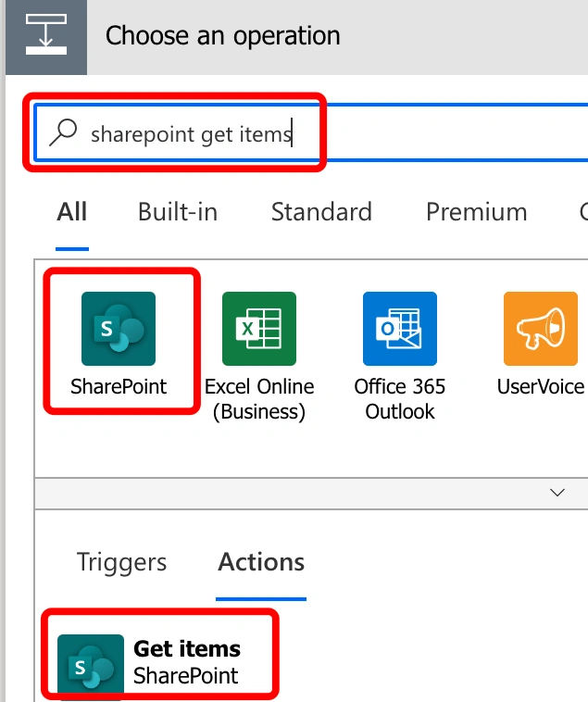Click the 'Choose an operation' title
Viewport: 588px width, 702px height.
tap(223, 36)
